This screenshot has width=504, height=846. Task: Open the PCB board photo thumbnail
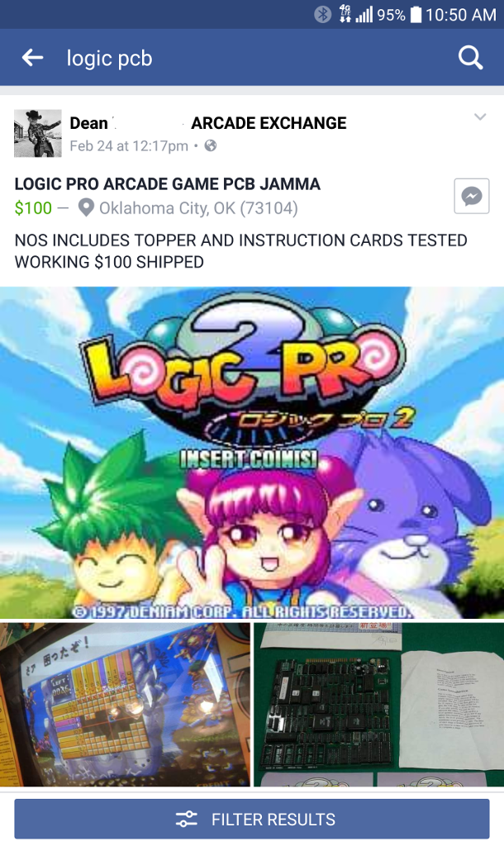(x=378, y=704)
